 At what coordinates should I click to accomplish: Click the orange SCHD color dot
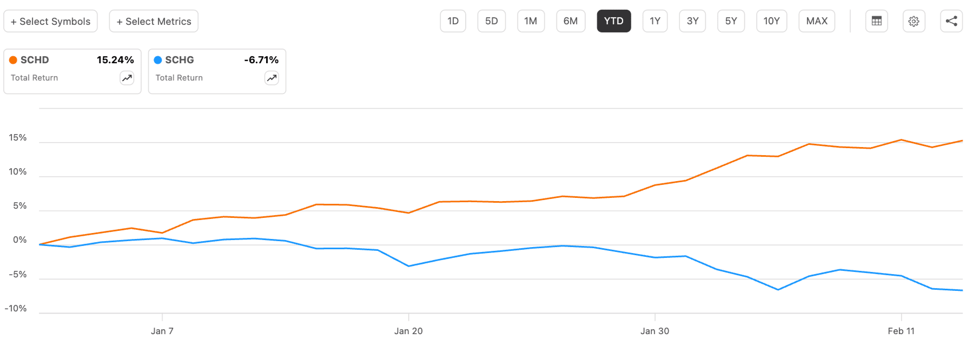[x=13, y=60]
